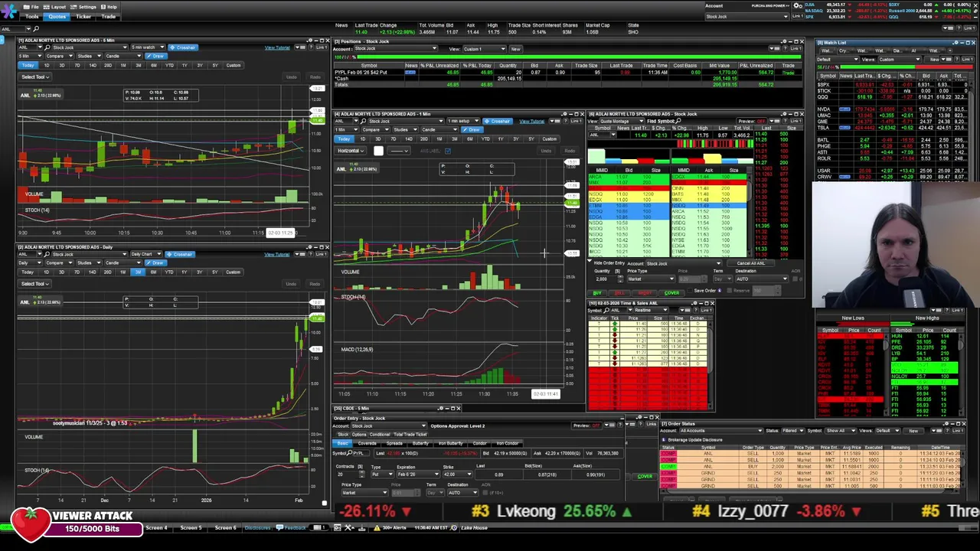
Task: Click the Quantity 2,000 field in Level 2
Action: 606,279
